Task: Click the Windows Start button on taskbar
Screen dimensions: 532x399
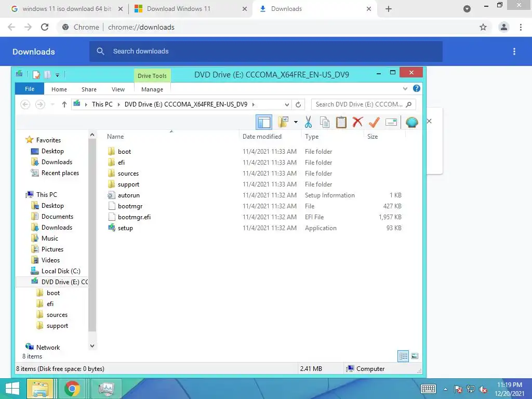Action: (12, 389)
